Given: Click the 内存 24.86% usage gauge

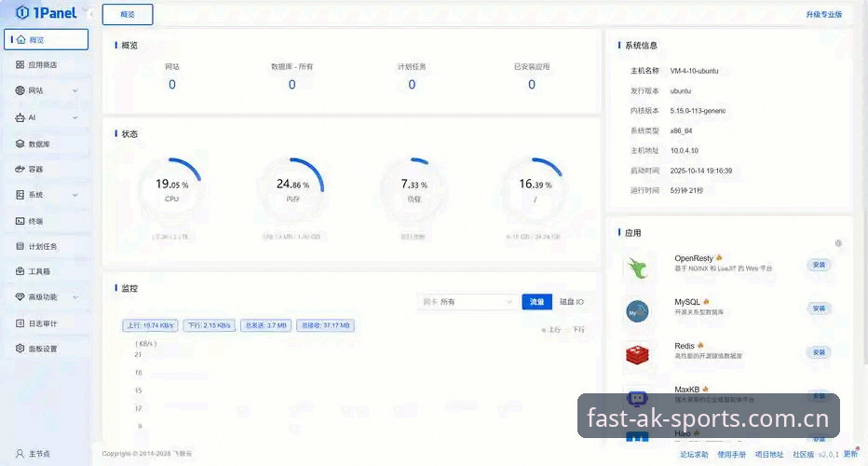Looking at the screenshot, I should [x=292, y=189].
